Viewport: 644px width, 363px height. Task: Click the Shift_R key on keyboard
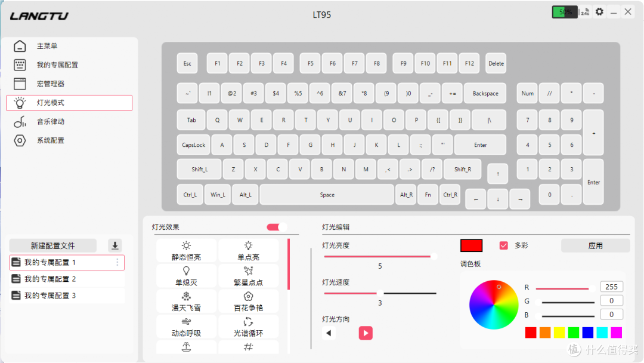[x=463, y=170]
